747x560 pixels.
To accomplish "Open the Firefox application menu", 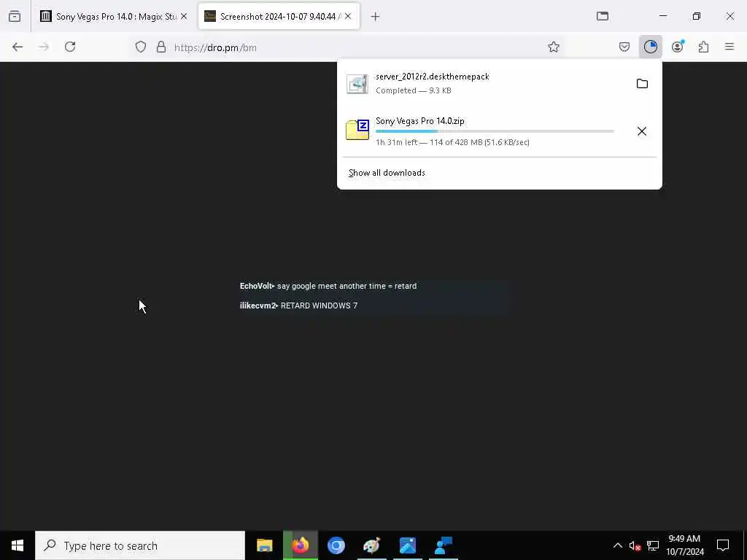I will [x=729, y=47].
